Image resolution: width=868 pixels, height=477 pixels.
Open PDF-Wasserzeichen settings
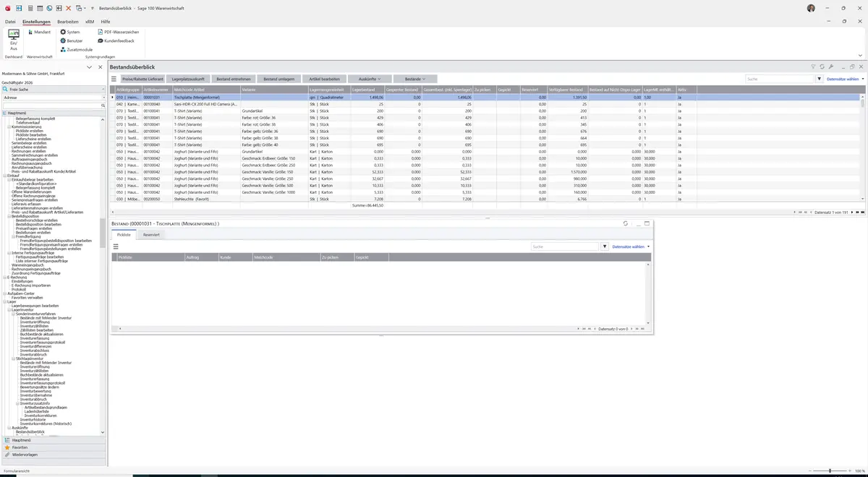pyautogui.click(x=118, y=32)
